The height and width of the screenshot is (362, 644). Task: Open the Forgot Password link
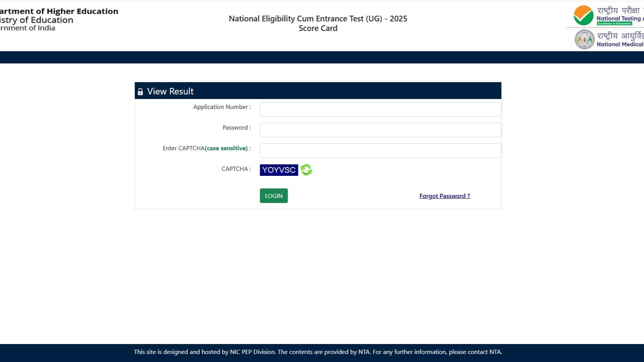click(x=444, y=196)
